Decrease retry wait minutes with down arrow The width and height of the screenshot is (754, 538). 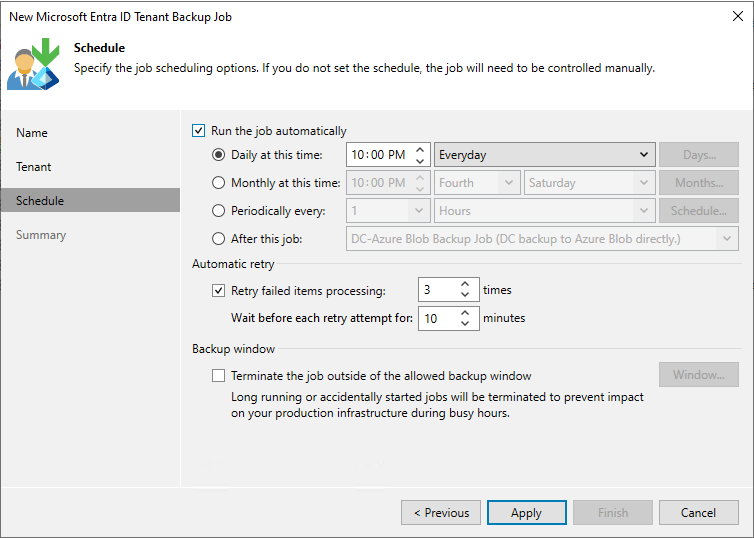point(465,324)
